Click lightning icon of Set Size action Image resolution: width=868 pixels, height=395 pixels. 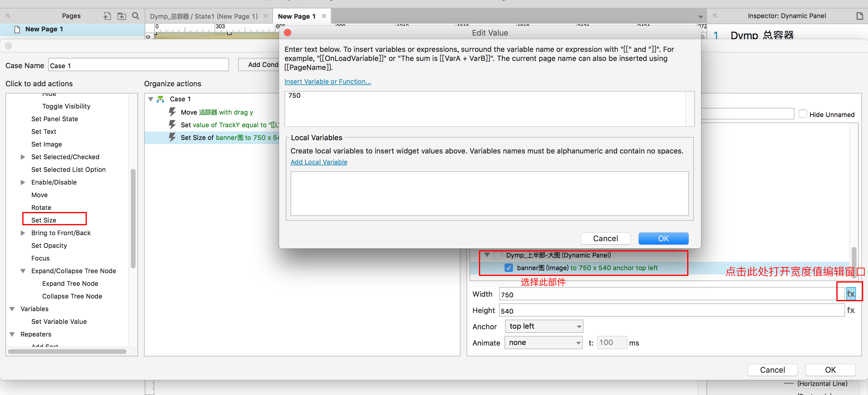(x=172, y=137)
